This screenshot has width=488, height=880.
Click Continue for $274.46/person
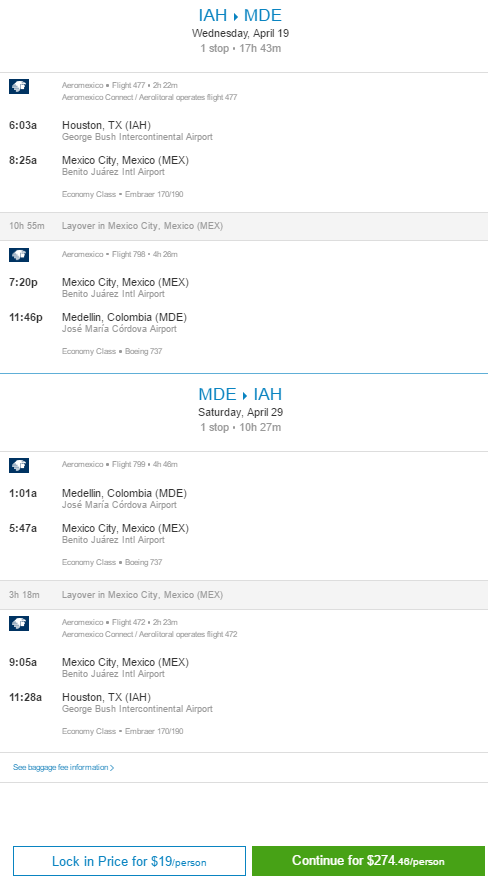[368, 861]
